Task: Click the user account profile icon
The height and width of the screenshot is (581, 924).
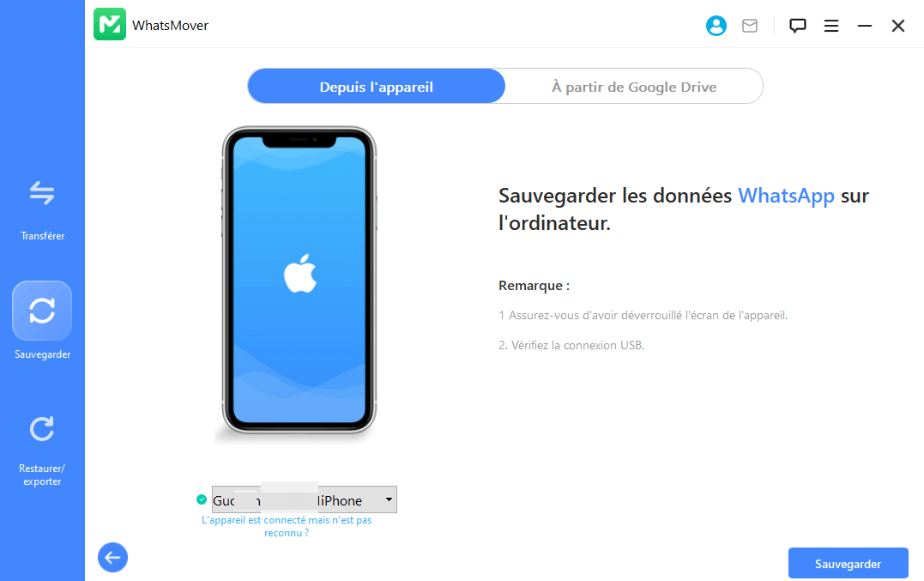Action: point(716,26)
